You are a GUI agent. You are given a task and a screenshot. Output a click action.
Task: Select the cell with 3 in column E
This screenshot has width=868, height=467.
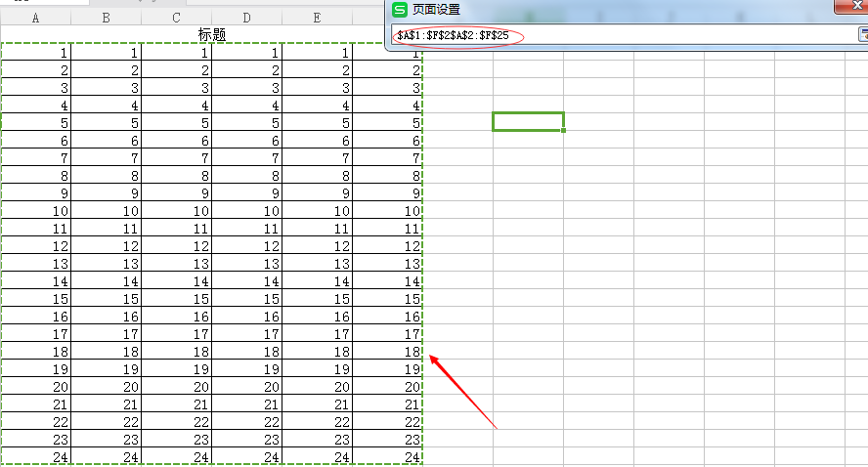tap(318, 87)
